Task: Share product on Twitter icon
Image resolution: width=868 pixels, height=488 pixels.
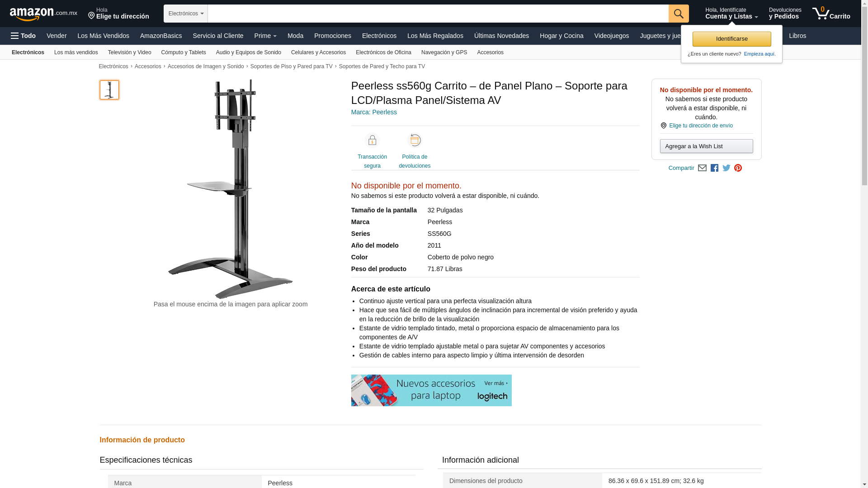Action: [726, 168]
